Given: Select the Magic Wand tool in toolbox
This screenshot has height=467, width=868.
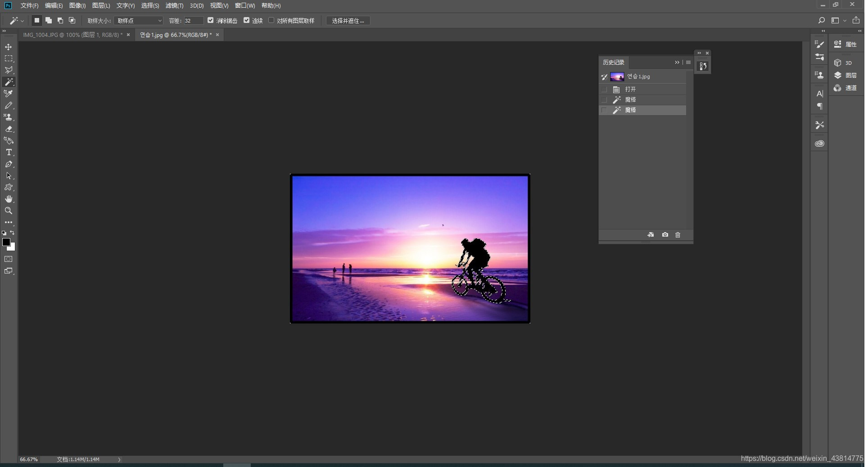Looking at the screenshot, I should pyautogui.click(x=9, y=82).
